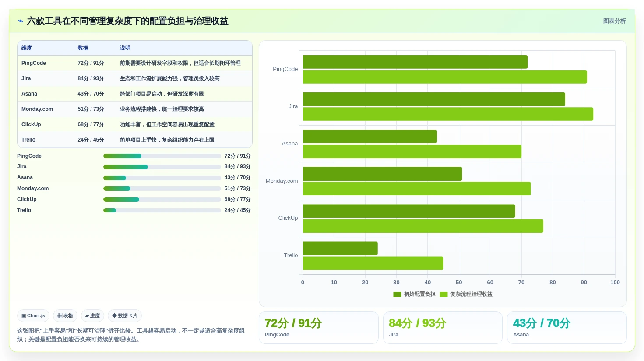Click the dark green Monday.com chart bar

[x=382, y=173]
